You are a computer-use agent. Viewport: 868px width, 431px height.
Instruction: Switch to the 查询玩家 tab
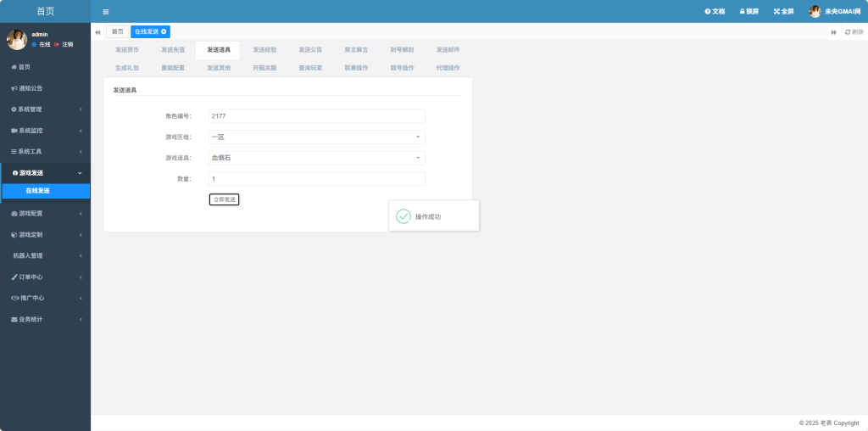[310, 68]
